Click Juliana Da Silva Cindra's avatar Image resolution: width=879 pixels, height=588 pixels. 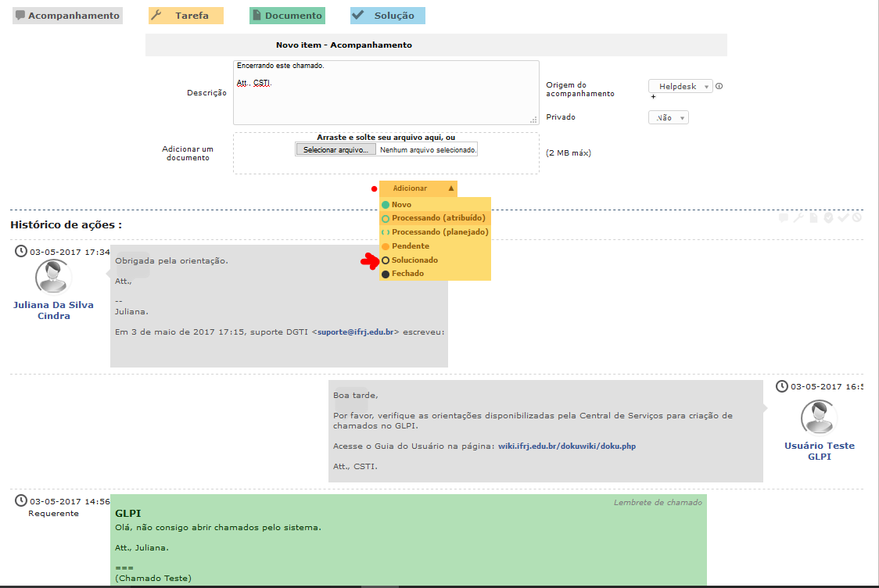click(53, 277)
